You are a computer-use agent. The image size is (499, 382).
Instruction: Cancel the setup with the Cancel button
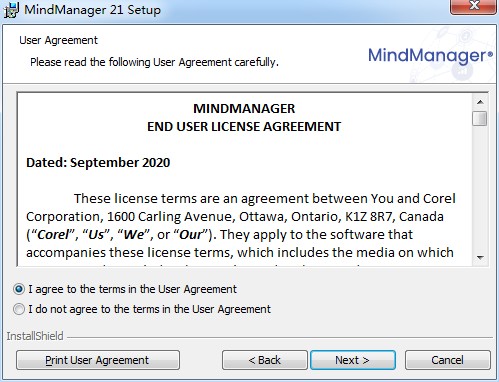pyautogui.click(x=448, y=360)
